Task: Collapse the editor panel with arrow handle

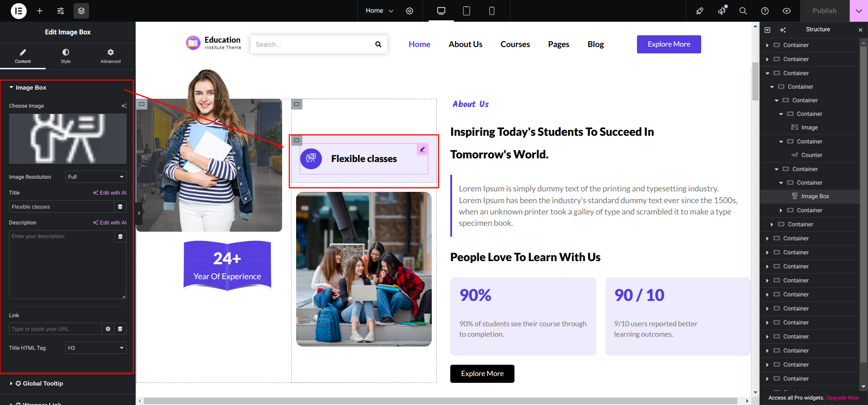Action: click(x=139, y=213)
